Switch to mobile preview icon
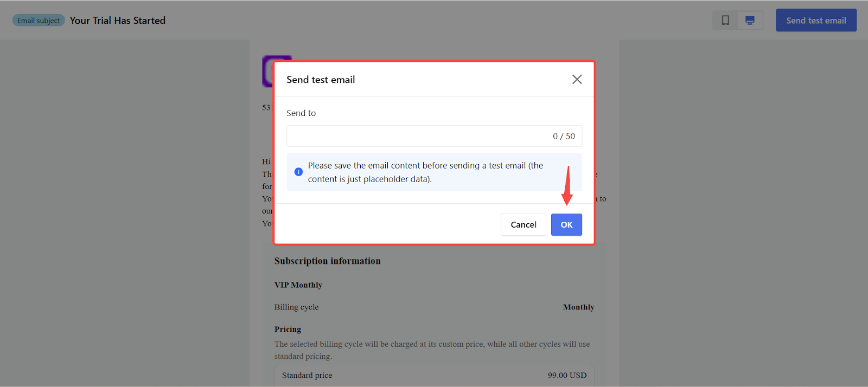This screenshot has width=868, height=387. coord(725,21)
